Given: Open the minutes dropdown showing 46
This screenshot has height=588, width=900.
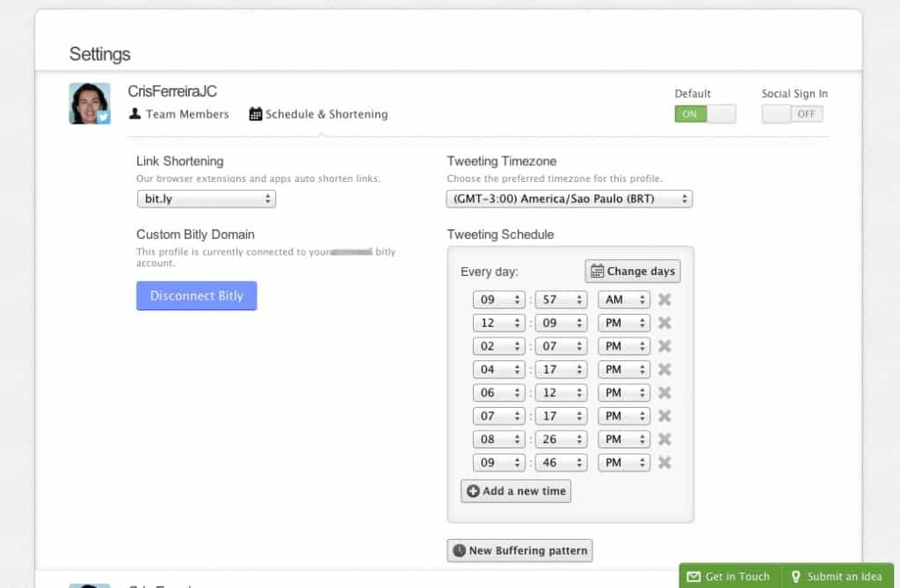Looking at the screenshot, I should pyautogui.click(x=561, y=462).
